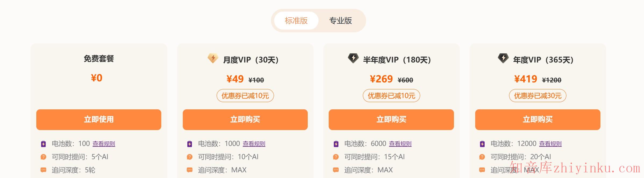Image resolution: width=644 pixels, height=178 pixels.
Task: Click the battery icon under monthly VIP
Action: click(x=190, y=144)
